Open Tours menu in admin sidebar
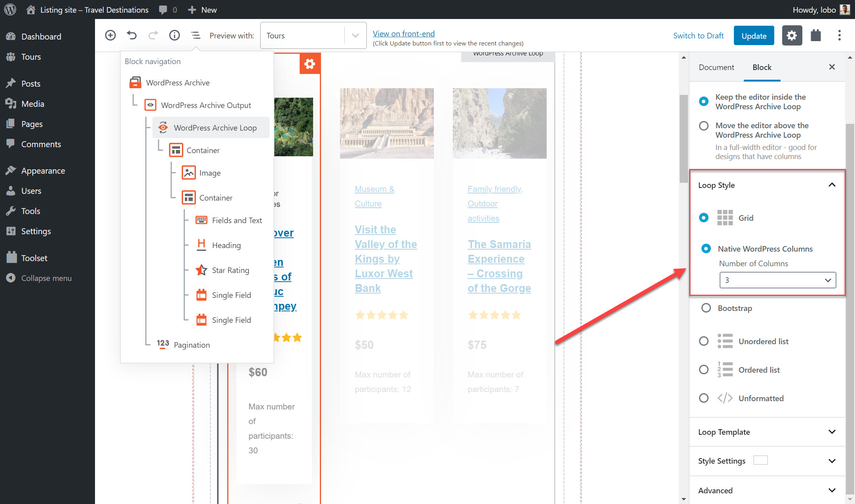Screen dimensions: 855x504 tap(31, 57)
